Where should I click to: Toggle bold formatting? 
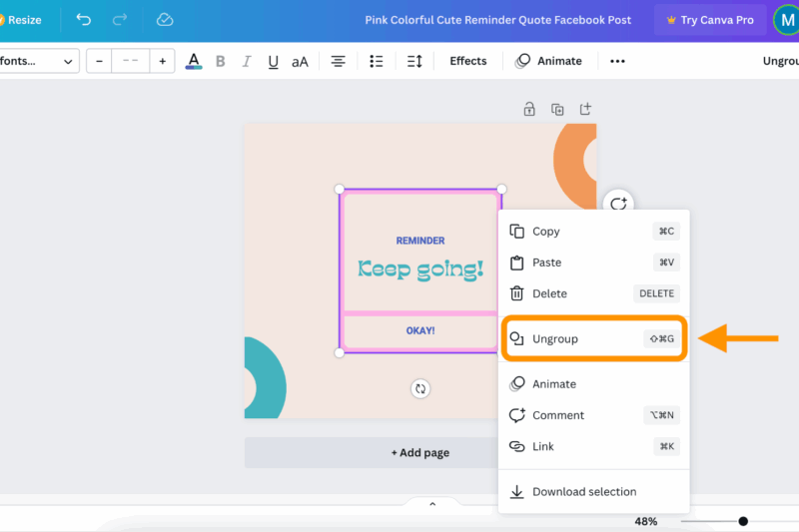221,62
